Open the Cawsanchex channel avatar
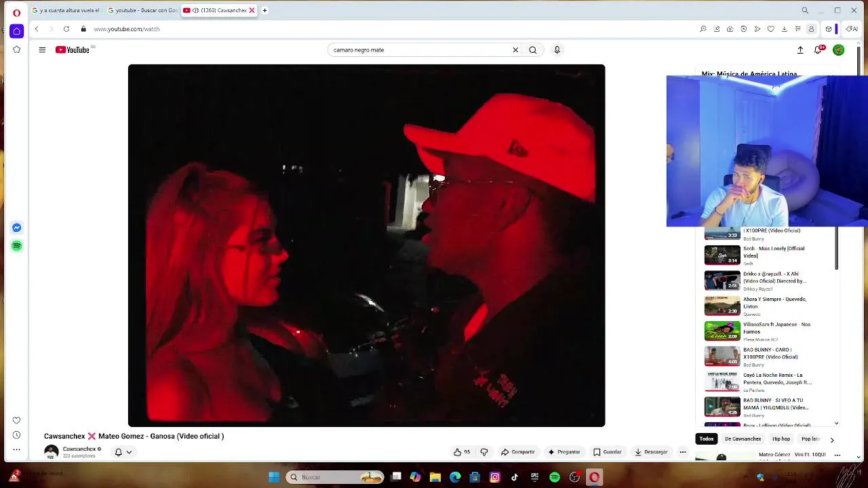 coord(51,452)
